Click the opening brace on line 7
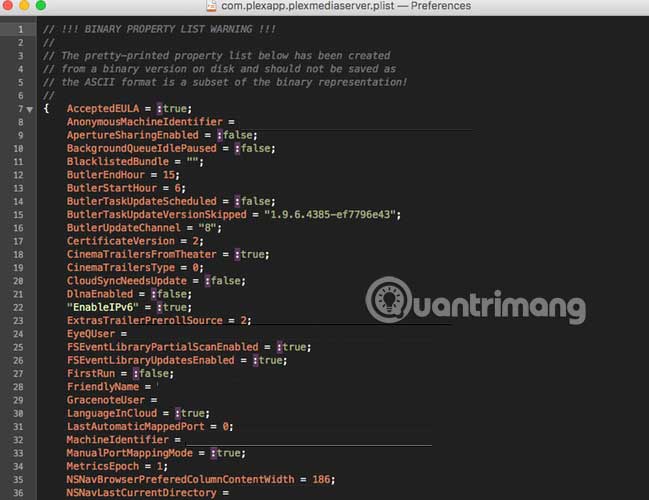Screen dimensions: 649x500 (46, 108)
